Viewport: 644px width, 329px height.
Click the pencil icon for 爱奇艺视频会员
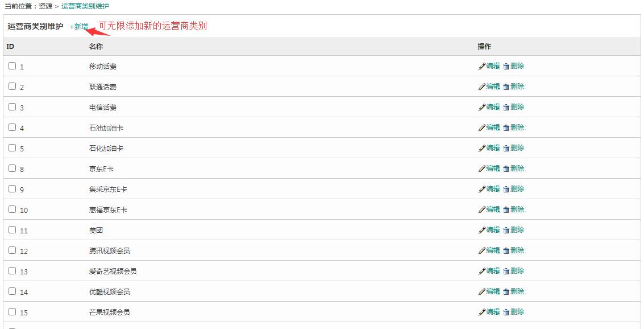click(482, 271)
